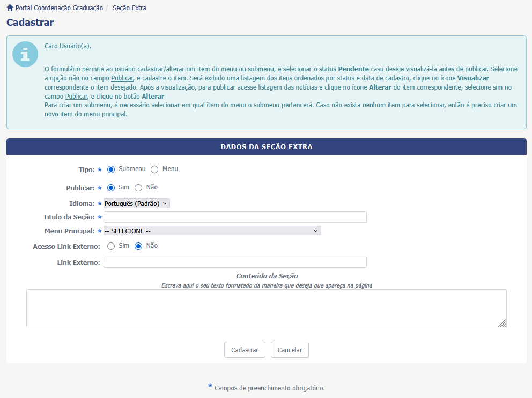Click 'Campos de preenchimento obrigatório' note
This screenshot has width=532, height=398.
click(x=269, y=388)
